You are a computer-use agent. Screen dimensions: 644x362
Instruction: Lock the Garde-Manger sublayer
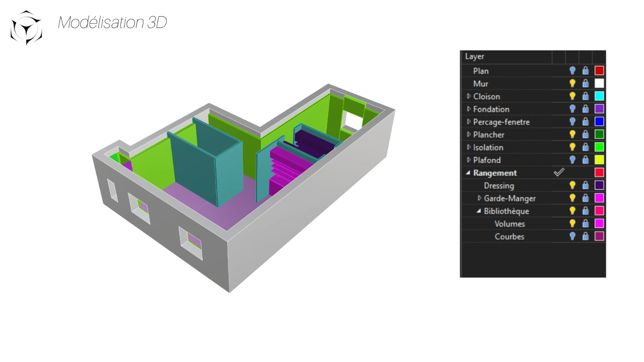click(585, 198)
